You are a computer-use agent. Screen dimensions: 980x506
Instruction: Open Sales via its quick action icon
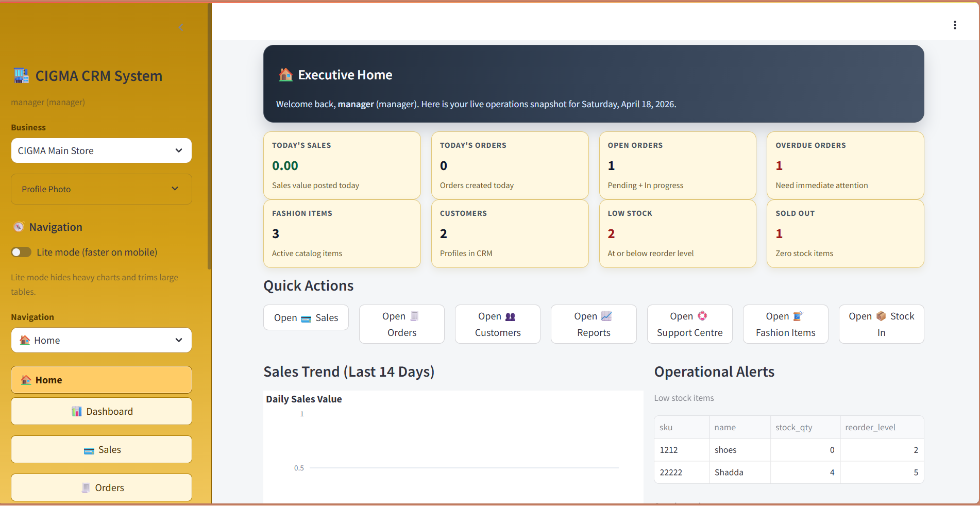[306, 317]
